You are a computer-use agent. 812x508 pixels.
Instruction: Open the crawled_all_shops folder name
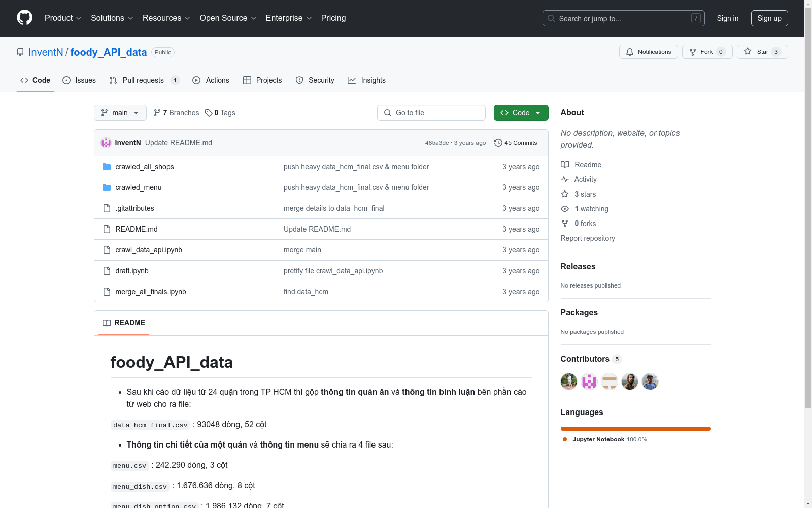coord(145,167)
